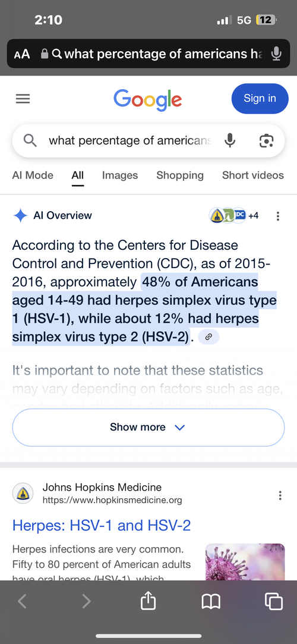Open Safari bookmarks book icon
This screenshot has width=297, height=644.
click(211, 602)
